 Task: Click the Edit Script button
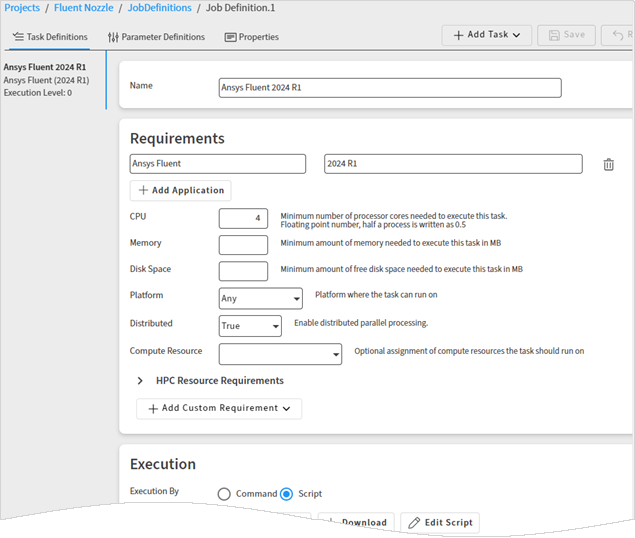click(440, 523)
